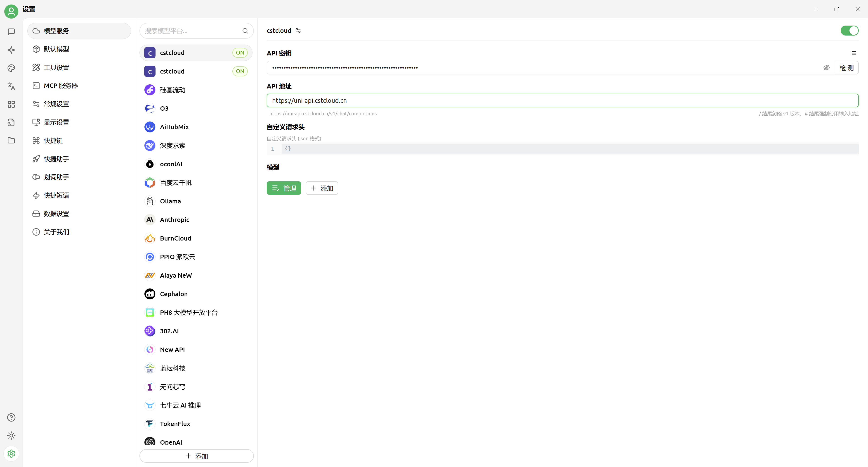The width and height of the screenshot is (868, 467).
Task: Open the files folder sidebar icon
Action: (11, 140)
